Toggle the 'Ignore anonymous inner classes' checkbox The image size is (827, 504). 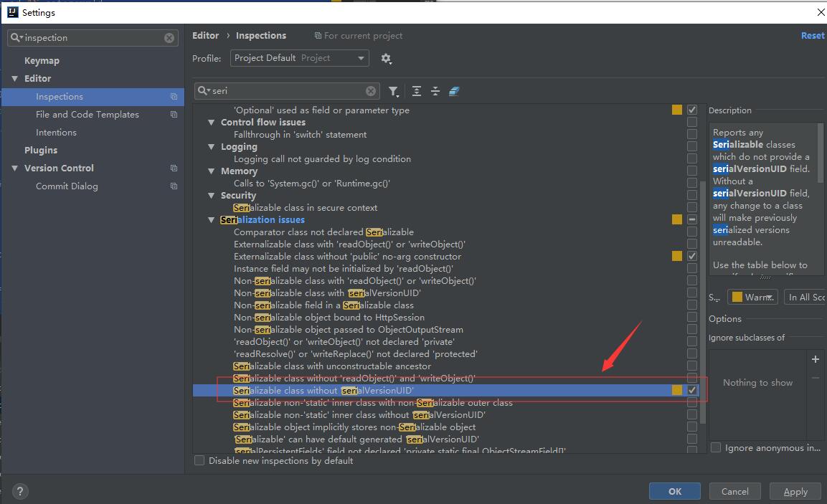click(715, 447)
